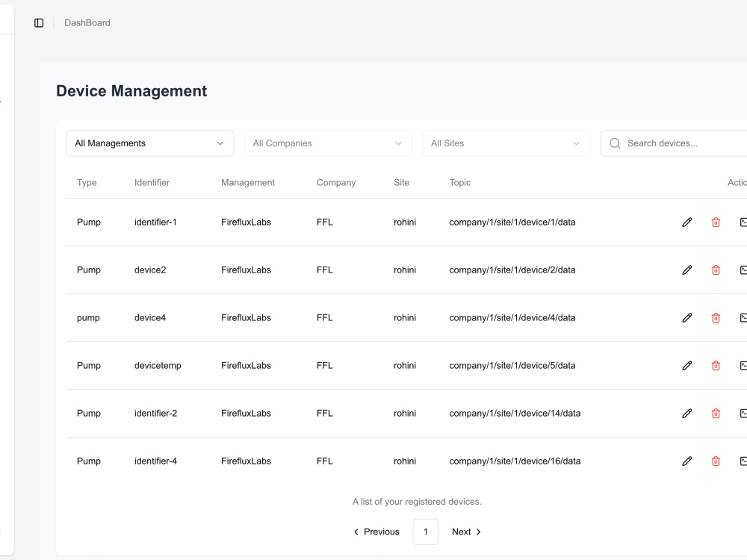Delete the device4 row
747x560 pixels.
716,317
